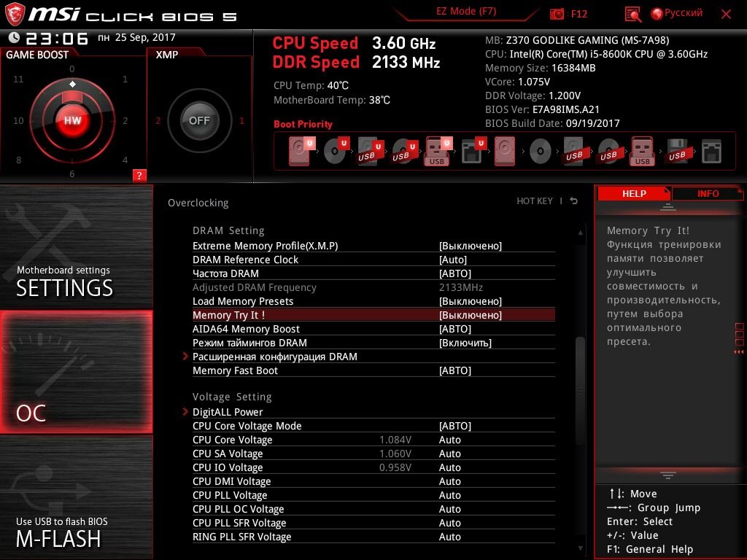Screen dimensions: 747x560
Task: Click the Overclocking list scrollbar thumb
Action: click(580, 391)
